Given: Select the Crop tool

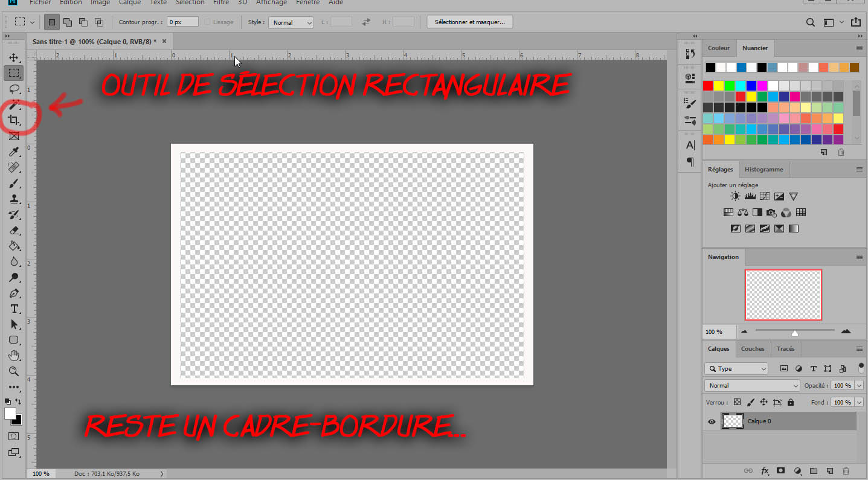Looking at the screenshot, I should tap(14, 121).
